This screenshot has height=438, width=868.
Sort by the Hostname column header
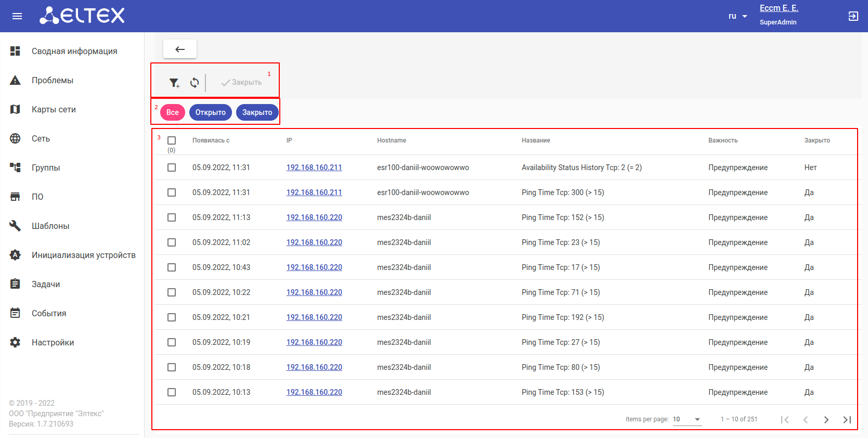[x=392, y=140]
